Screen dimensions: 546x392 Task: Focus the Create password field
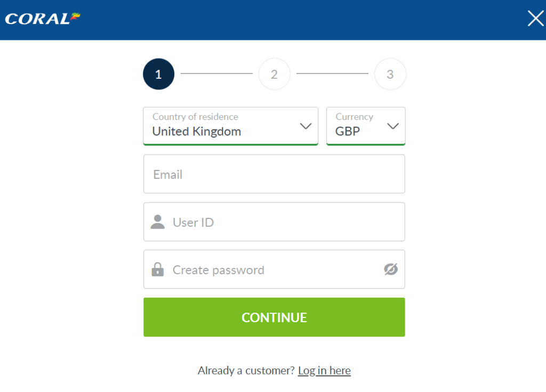tap(272, 270)
